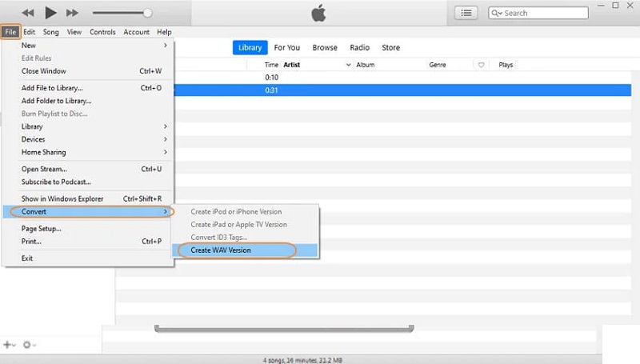Open the Account menu
Viewport: 640px width, 364px height.
(136, 32)
